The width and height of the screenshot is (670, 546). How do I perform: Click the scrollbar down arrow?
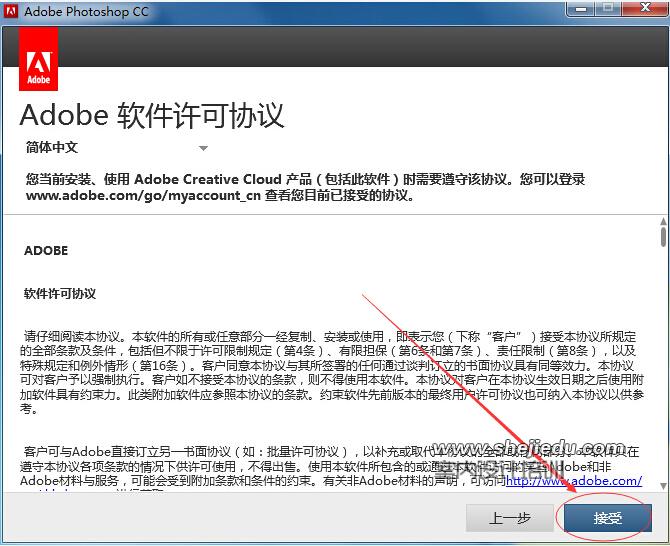[x=663, y=486]
